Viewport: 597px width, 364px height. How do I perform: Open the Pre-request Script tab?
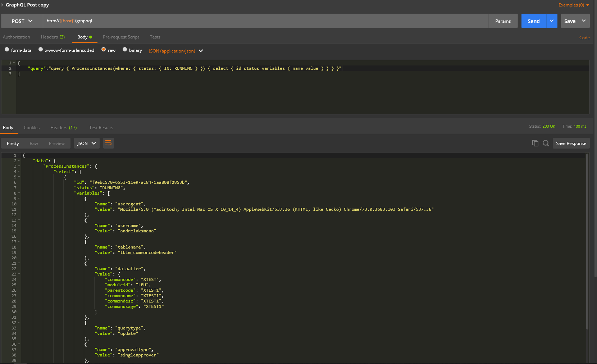(x=121, y=37)
